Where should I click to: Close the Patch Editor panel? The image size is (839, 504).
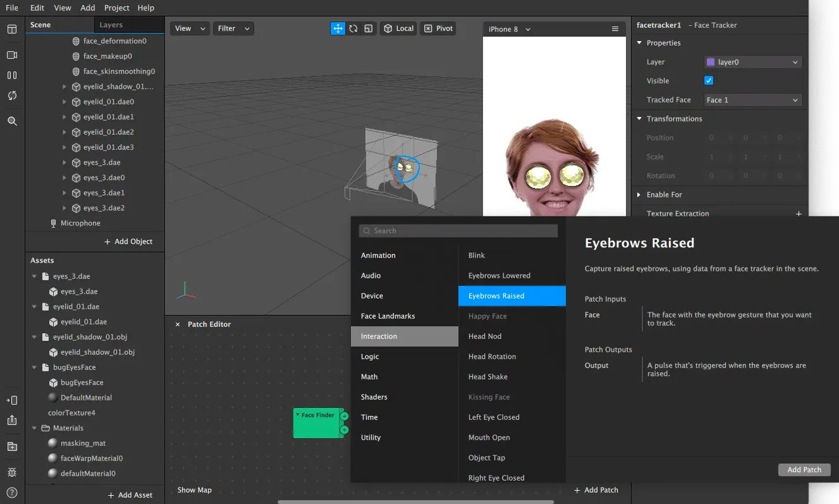tap(178, 324)
